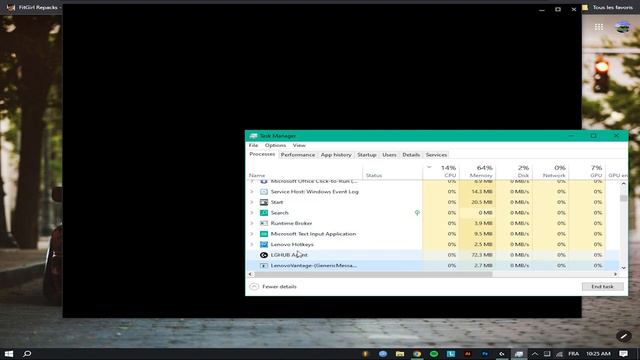
Task: Open Spotify from the taskbar
Action: pos(434,354)
